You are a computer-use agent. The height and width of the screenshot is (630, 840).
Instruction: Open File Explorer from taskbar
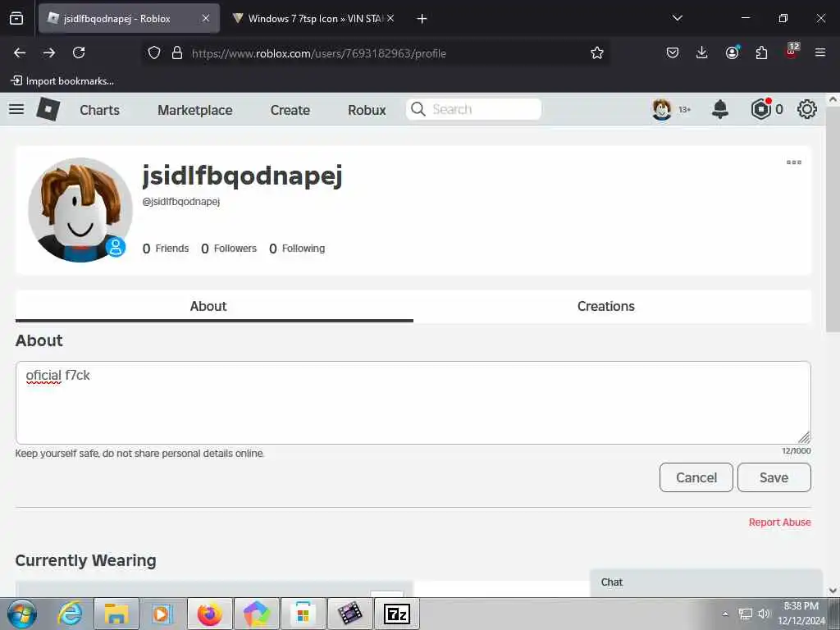(116, 614)
